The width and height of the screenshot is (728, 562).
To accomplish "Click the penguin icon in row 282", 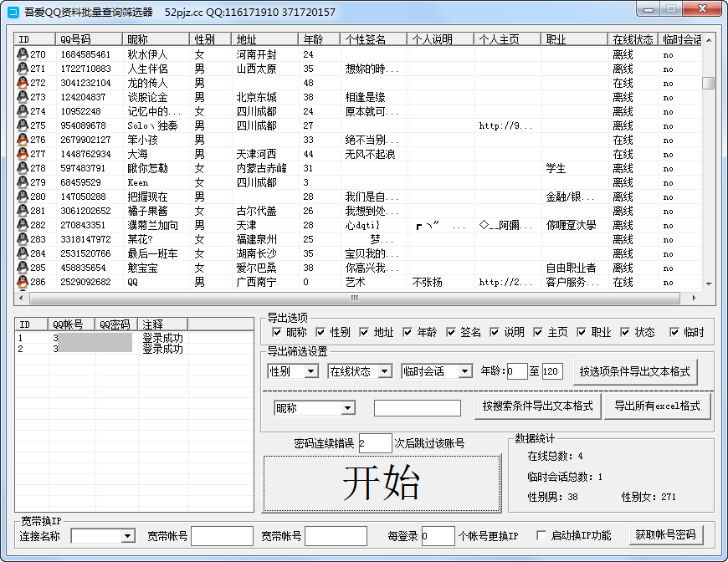I will coord(23,225).
